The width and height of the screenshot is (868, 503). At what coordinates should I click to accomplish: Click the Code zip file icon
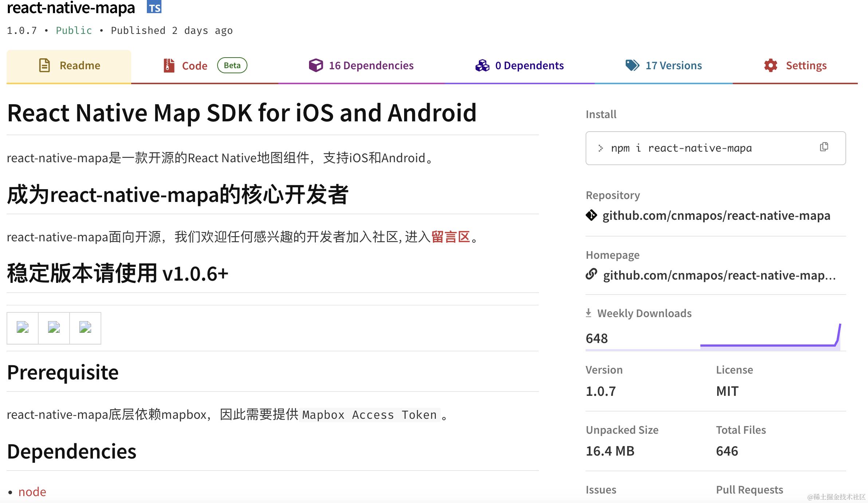click(169, 66)
